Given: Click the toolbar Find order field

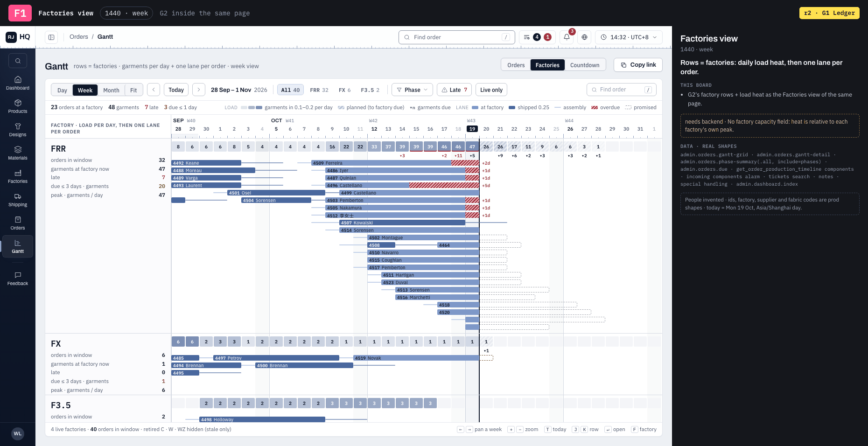Looking at the screenshot, I should (x=621, y=90).
